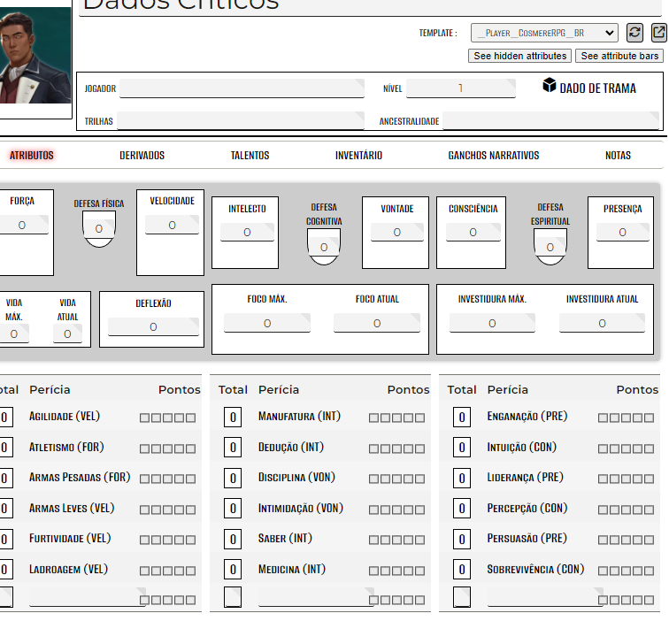Roll the Percepção (CON) skill

pos(527,508)
